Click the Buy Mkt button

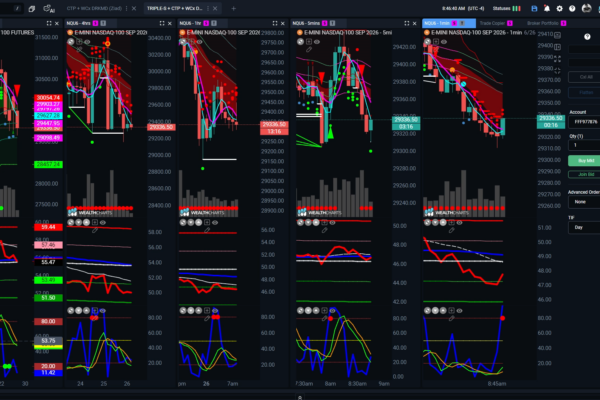[584, 161]
